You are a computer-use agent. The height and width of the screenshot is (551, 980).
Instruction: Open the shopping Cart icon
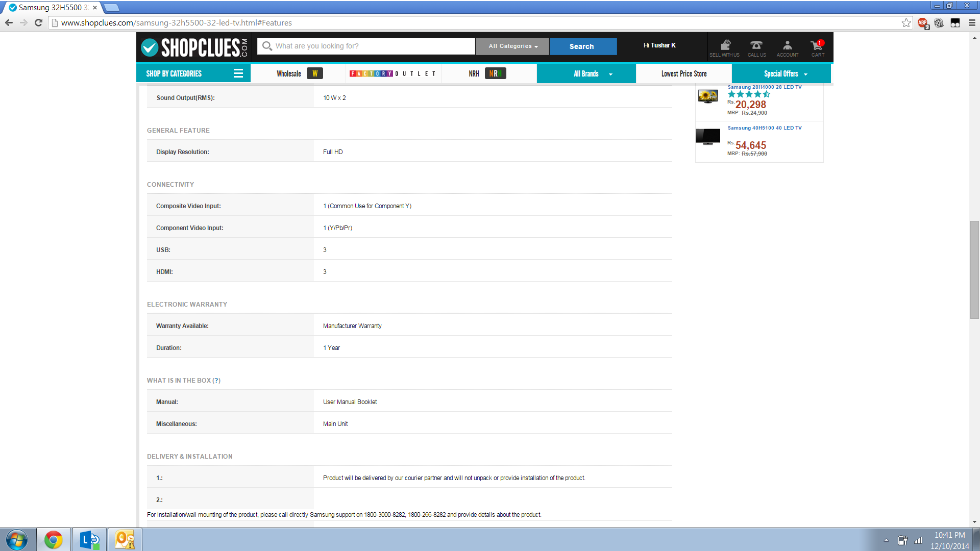(817, 45)
